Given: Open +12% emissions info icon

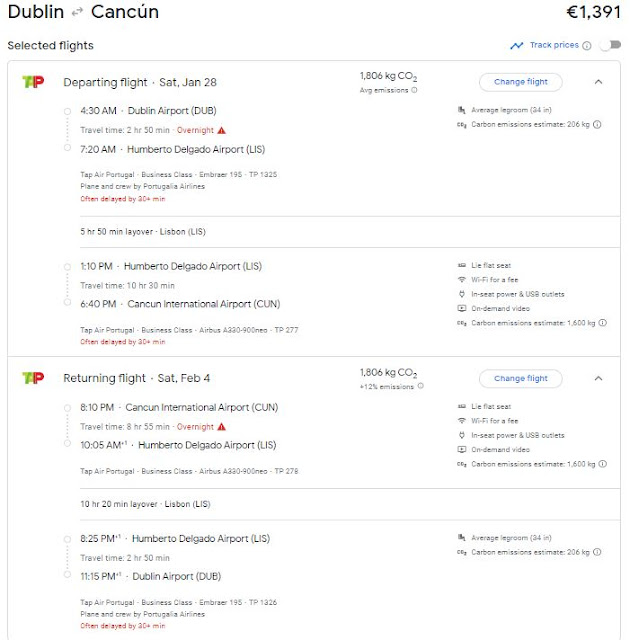Looking at the screenshot, I should click(x=421, y=386).
